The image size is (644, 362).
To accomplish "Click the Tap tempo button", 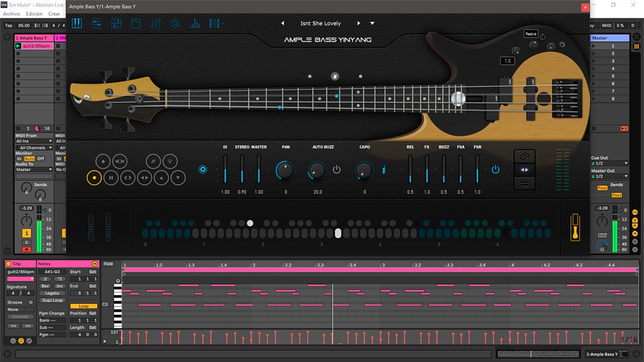I will 9,25.
